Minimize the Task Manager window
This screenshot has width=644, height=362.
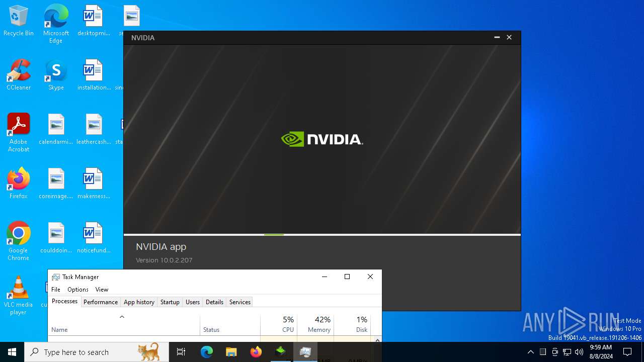click(324, 277)
